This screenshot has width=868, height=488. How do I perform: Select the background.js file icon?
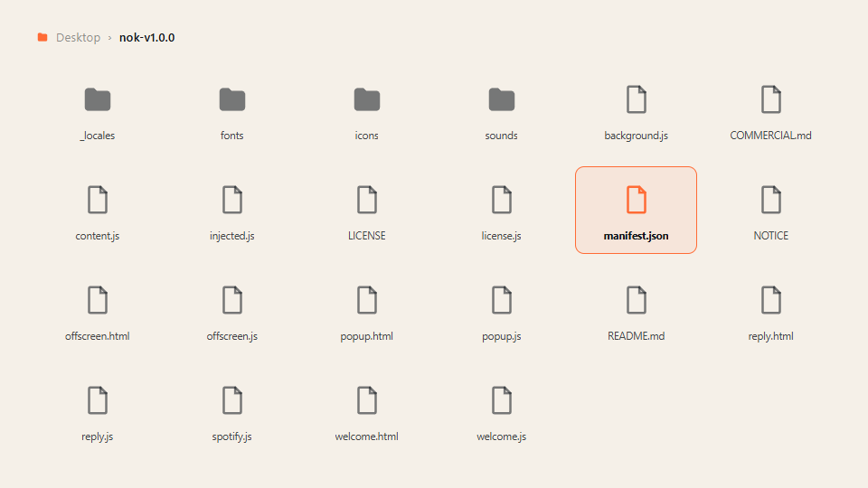[x=636, y=99]
